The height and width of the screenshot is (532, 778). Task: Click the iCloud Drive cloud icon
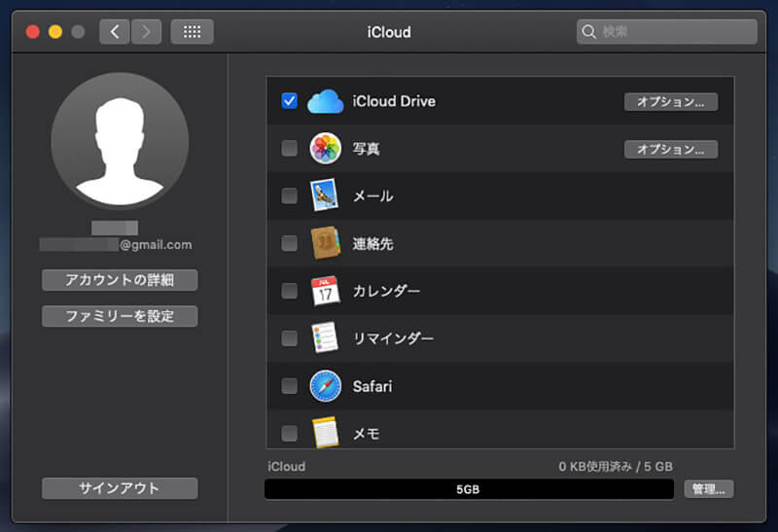pos(325,101)
